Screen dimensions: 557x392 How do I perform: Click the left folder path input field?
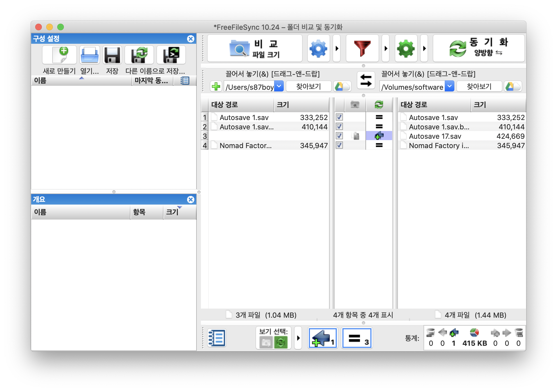tap(249, 87)
